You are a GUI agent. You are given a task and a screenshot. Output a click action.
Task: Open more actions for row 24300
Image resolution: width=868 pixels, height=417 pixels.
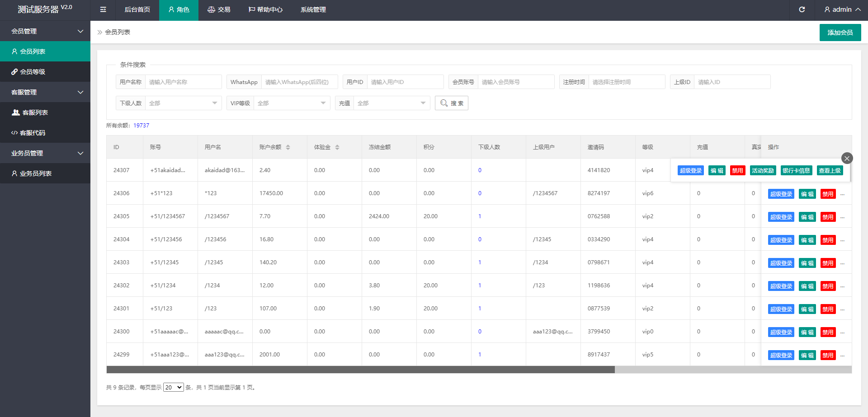click(x=842, y=333)
